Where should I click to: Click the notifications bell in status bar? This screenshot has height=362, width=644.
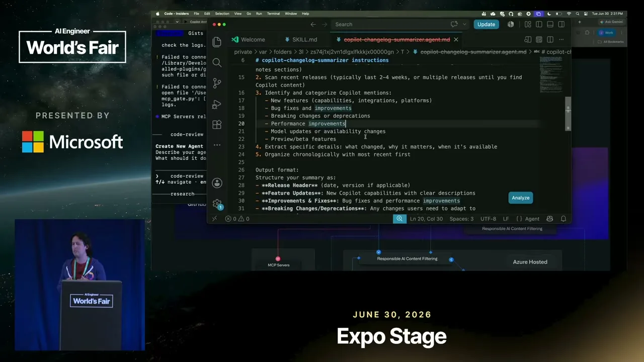click(x=563, y=219)
